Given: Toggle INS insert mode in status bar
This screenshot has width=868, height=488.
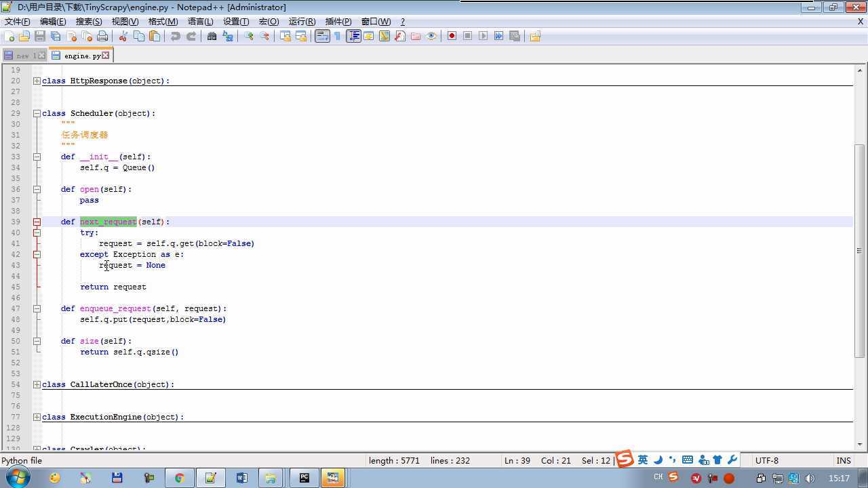Looking at the screenshot, I should point(844,460).
